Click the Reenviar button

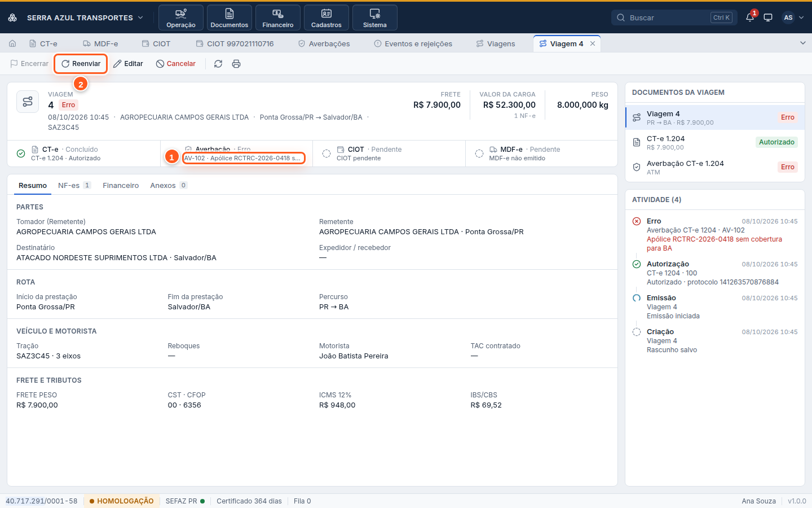(81, 64)
